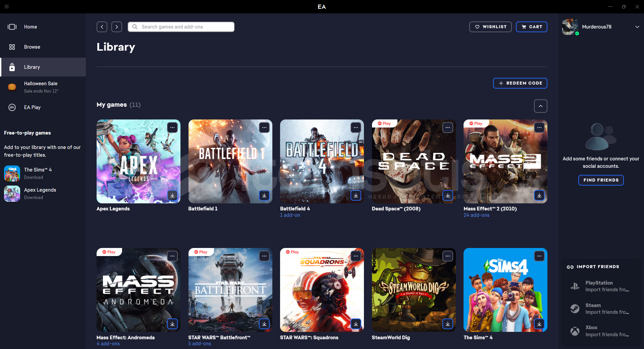Download Mass Effect: Andromeda
Screen dimensions: 644x349
click(172, 324)
